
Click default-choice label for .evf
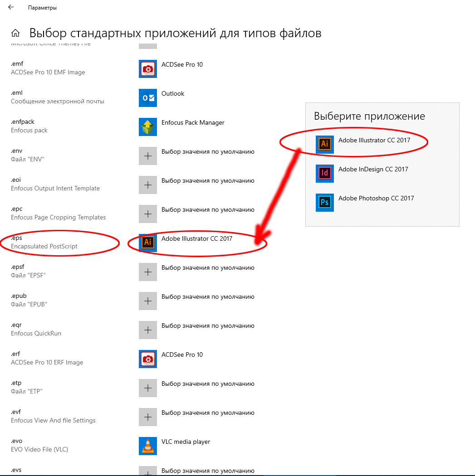(208, 413)
